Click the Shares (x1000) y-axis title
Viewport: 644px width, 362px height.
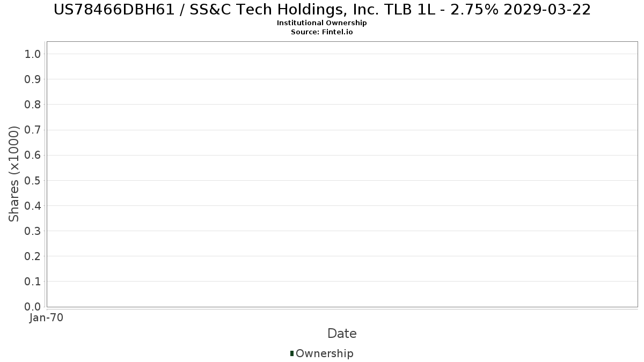click(x=14, y=174)
